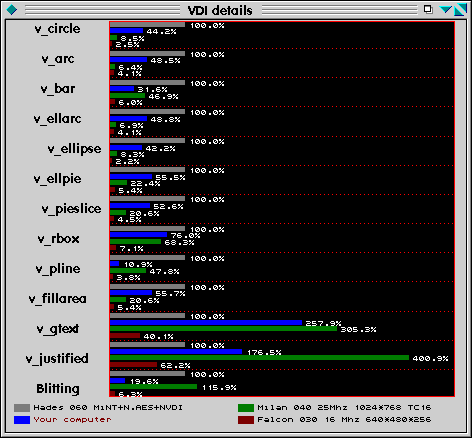Click the gray Hades 060 legend swatch
472x438 pixels.
coord(22,408)
